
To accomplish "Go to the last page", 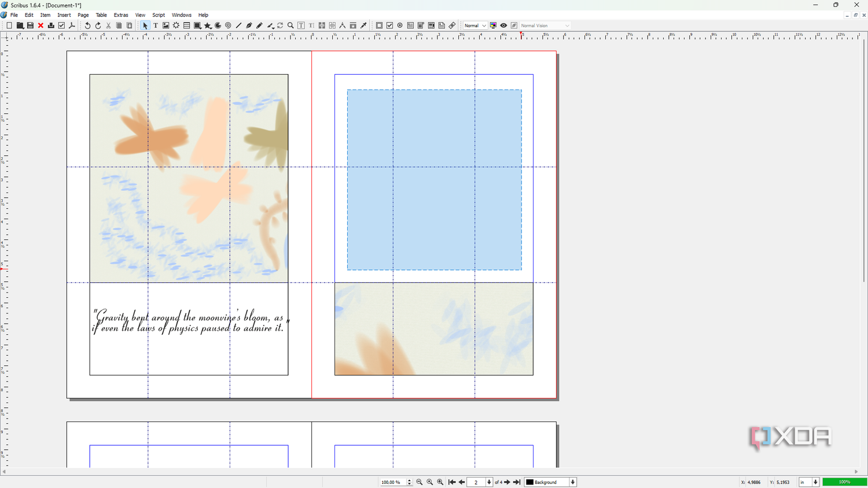I will pyautogui.click(x=517, y=482).
